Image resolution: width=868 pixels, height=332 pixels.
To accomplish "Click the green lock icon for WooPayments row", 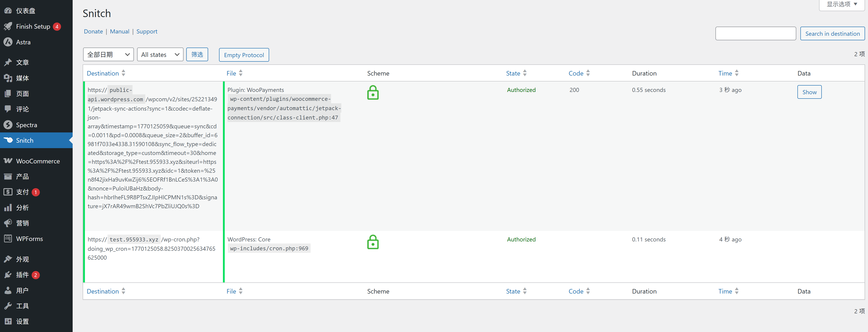I will pos(373,93).
